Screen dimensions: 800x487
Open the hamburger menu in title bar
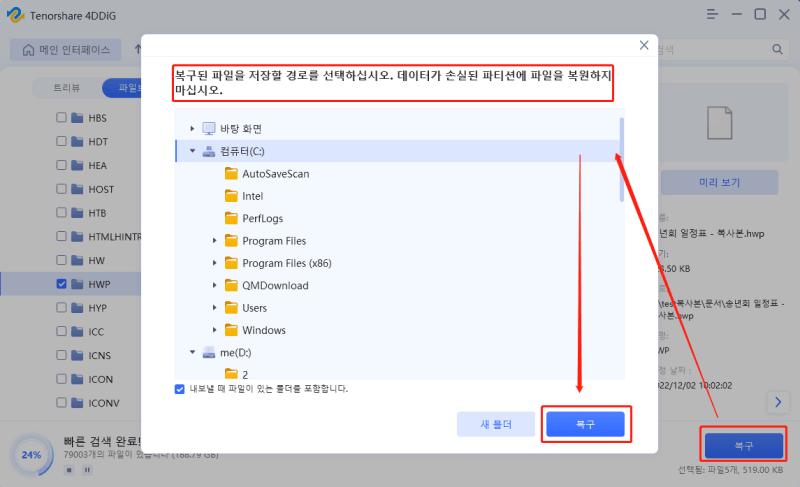click(x=712, y=14)
